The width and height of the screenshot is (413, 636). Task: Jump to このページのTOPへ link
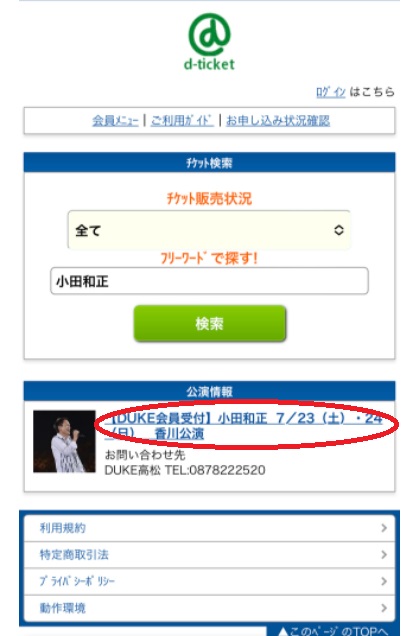pos(333,631)
